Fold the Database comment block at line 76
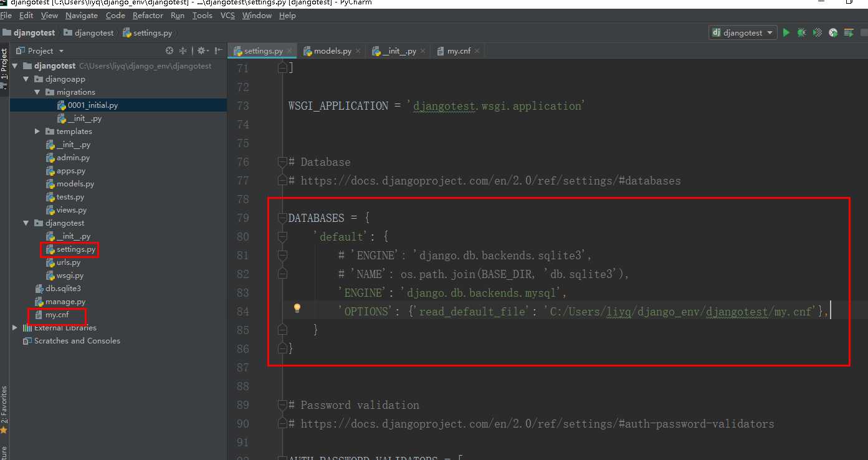The image size is (868, 460). tap(282, 162)
